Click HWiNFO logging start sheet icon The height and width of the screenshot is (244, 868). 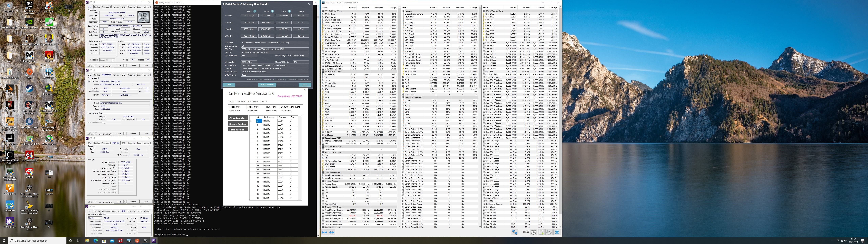541,232
